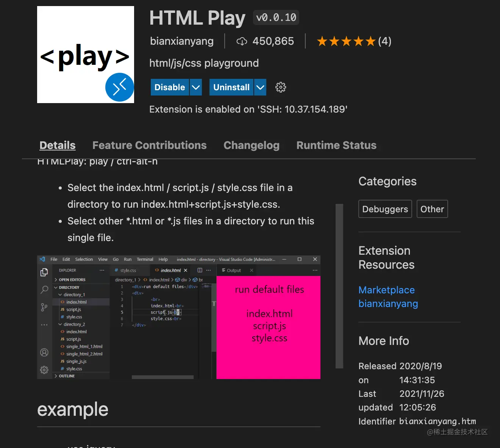Click the remote indicator badge on logo
500x448 pixels.
(x=120, y=87)
